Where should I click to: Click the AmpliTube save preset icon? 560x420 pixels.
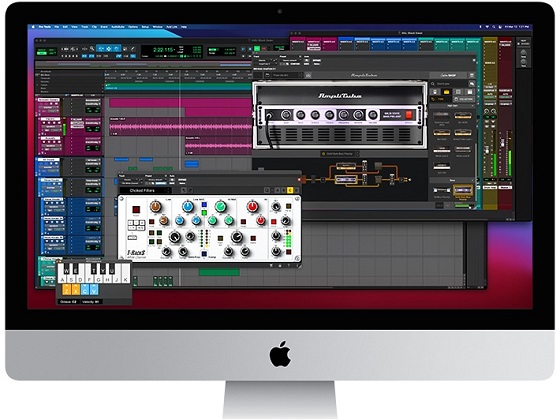308,75
